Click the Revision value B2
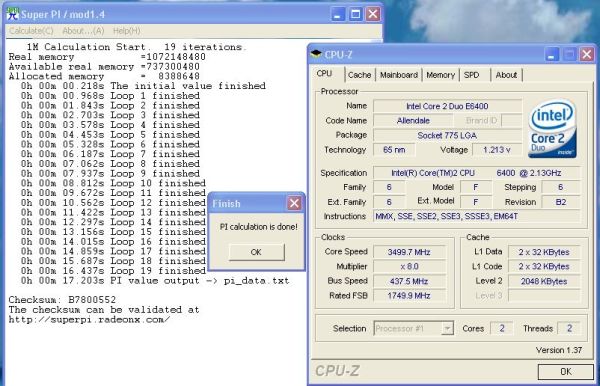The width and height of the screenshot is (600, 386). (561, 202)
